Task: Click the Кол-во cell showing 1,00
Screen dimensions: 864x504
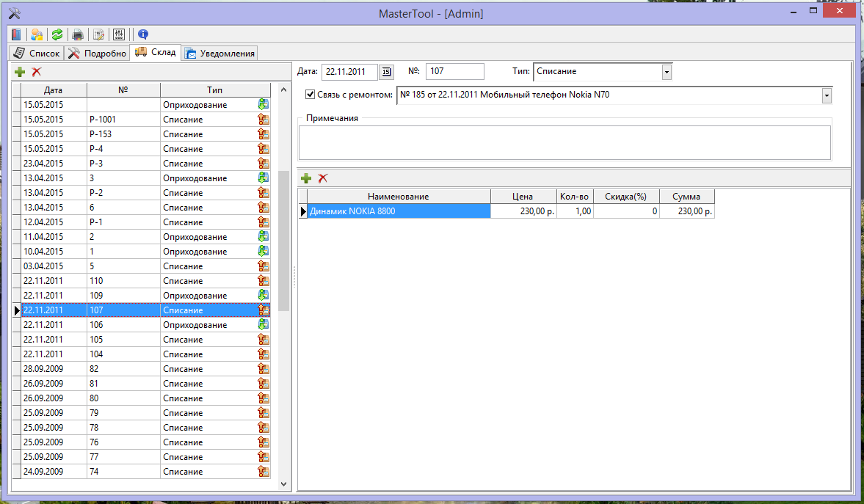Action: tap(576, 211)
